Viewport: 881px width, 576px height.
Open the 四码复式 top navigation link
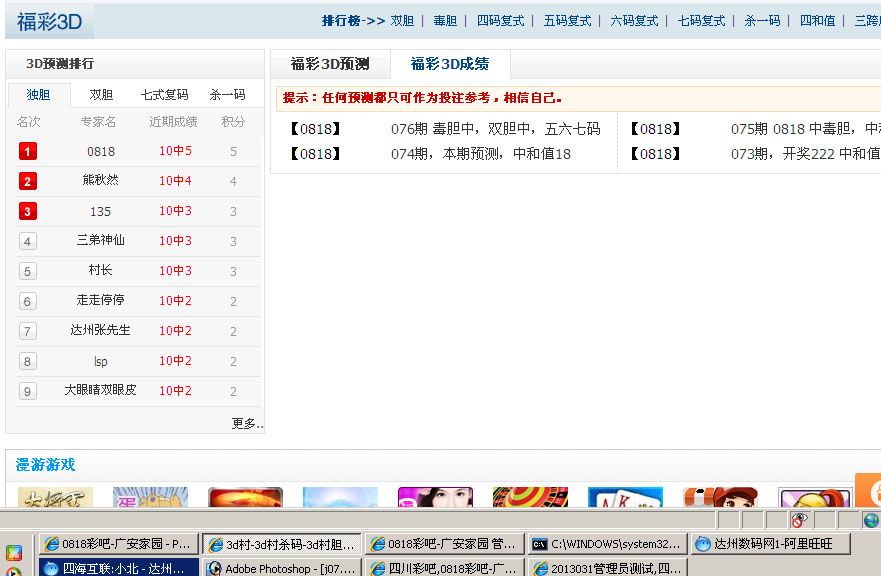[500, 21]
